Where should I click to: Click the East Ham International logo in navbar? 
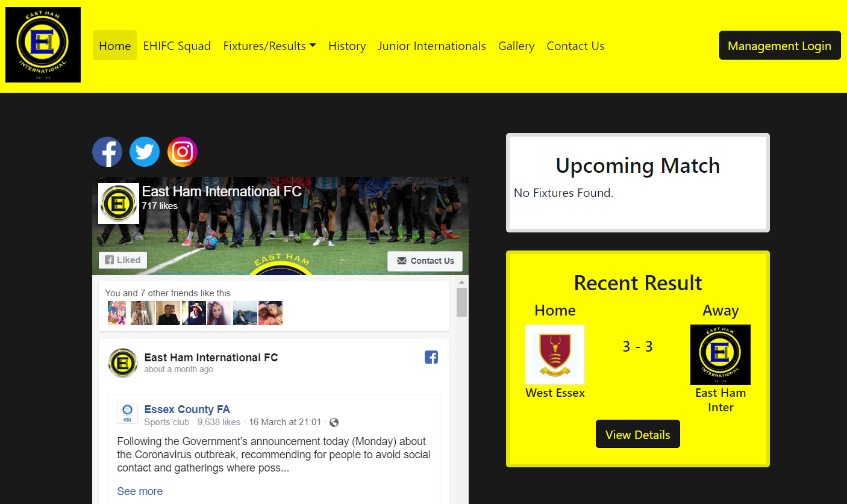click(43, 45)
